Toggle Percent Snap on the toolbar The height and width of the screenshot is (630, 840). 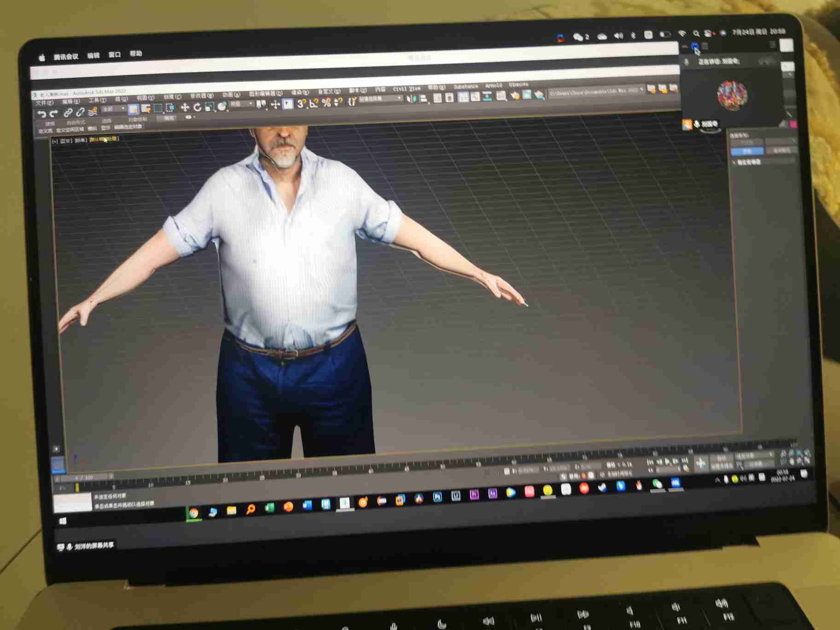(x=326, y=103)
